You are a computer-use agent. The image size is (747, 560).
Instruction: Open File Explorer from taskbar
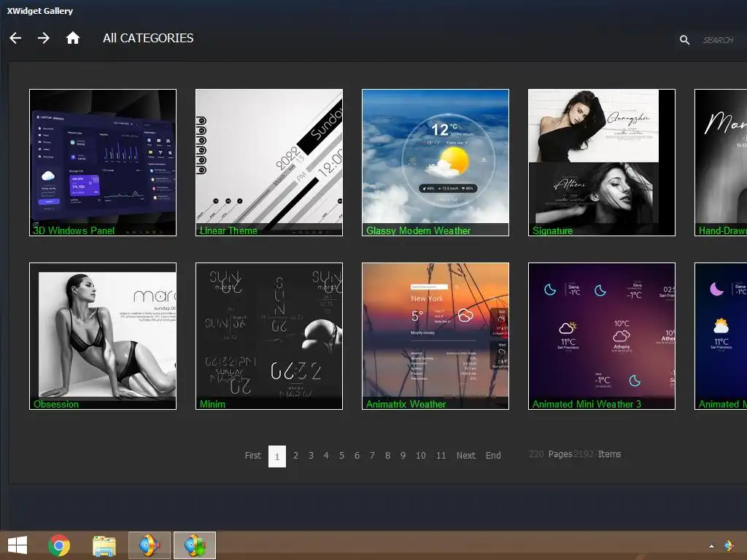(104, 545)
